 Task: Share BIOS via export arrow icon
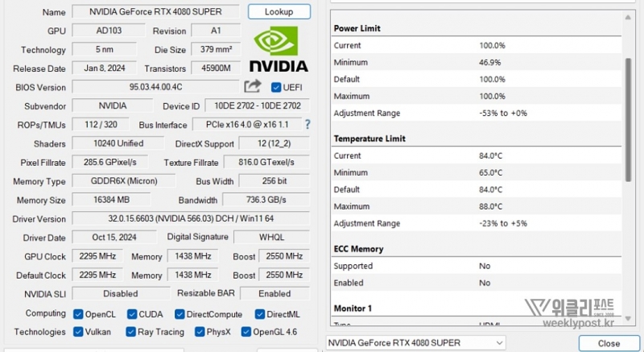[x=253, y=86]
